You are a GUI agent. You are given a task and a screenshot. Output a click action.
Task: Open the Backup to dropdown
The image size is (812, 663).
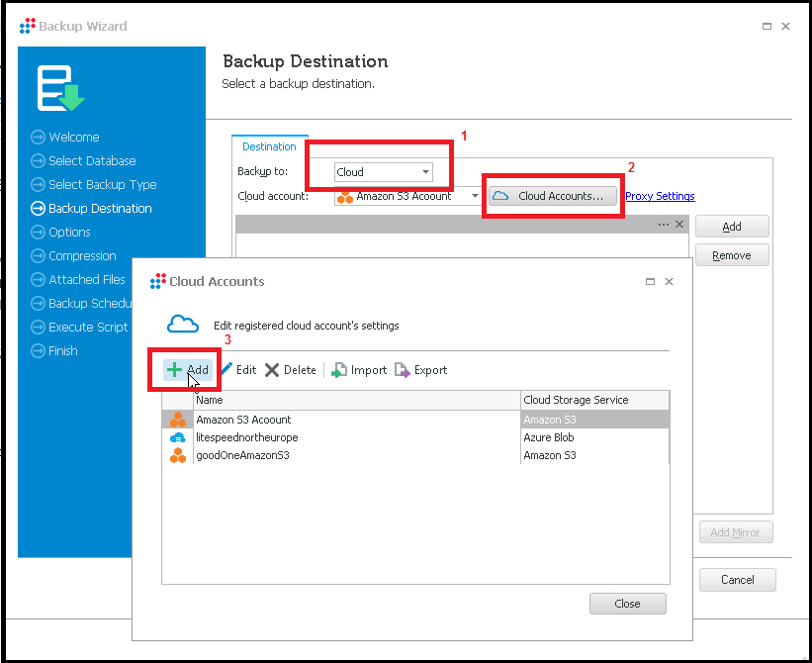[425, 172]
